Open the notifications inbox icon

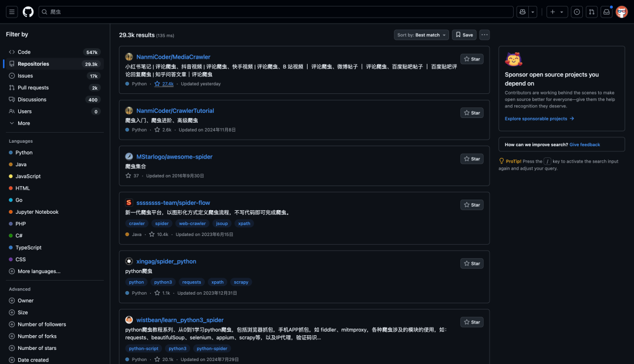(x=606, y=12)
